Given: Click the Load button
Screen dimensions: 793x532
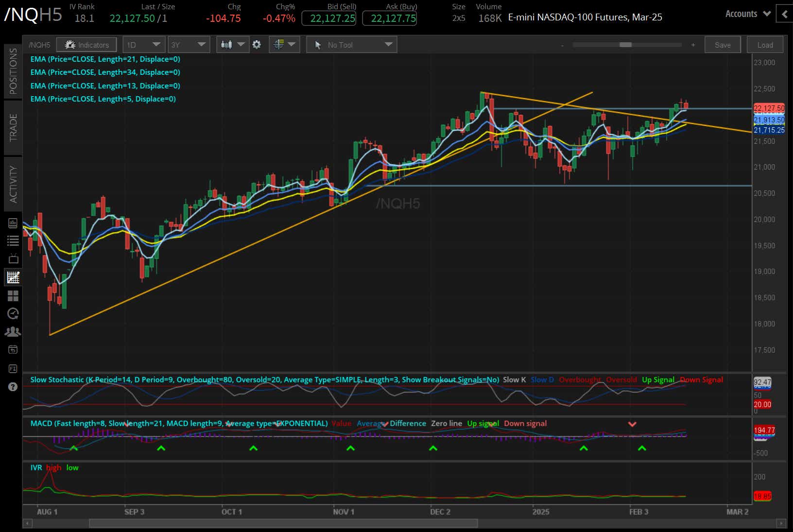Looking at the screenshot, I should [x=764, y=44].
